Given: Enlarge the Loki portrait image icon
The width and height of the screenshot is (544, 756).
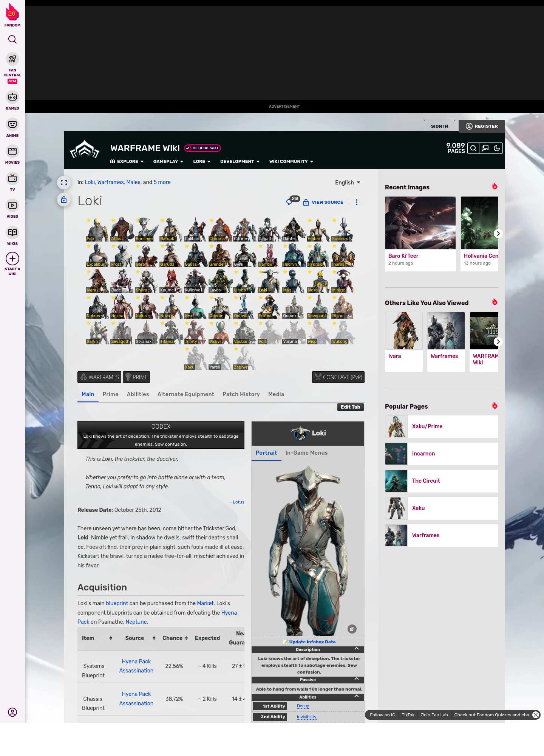Looking at the screenshot, I should coord(352,629).
